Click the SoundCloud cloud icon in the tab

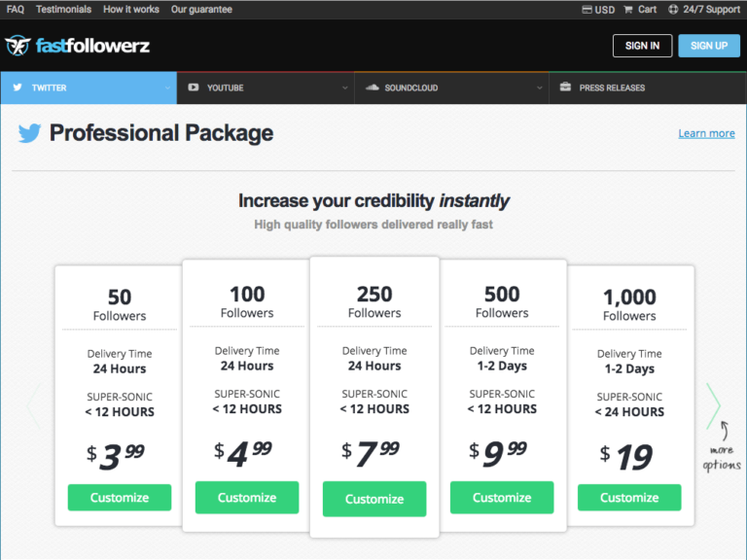pyautogui.click(x=372, y=87)
